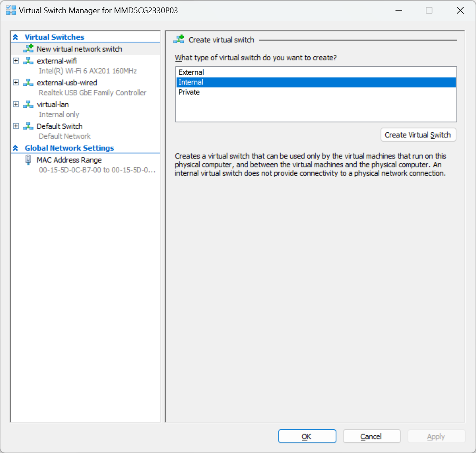Click the external-wifi switch icon

(28, 61)
